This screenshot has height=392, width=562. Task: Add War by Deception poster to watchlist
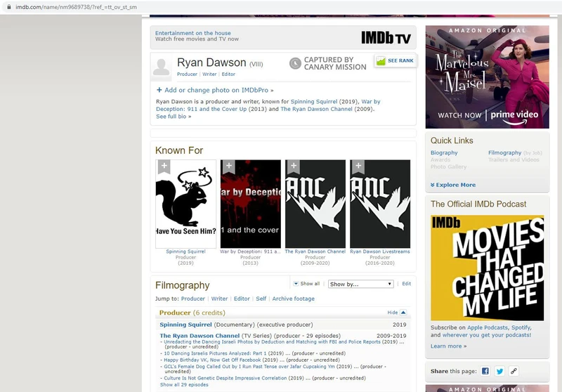pos(229,166)
